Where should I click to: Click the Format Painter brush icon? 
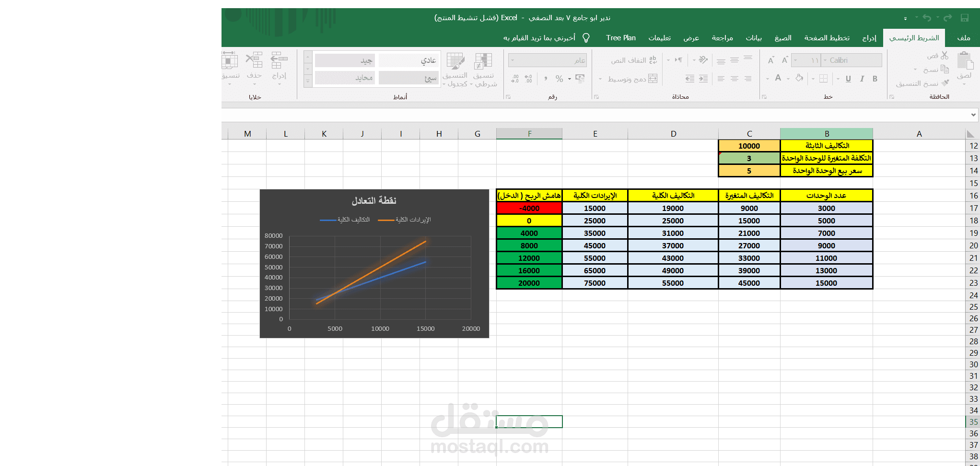pos(945,83)
